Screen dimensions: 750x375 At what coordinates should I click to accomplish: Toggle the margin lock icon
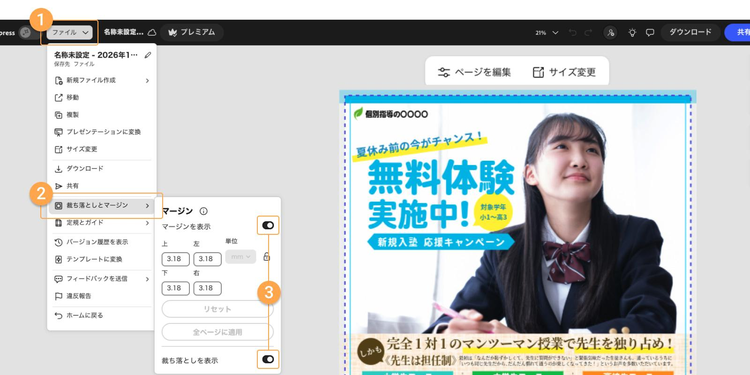click(x=266, y=257)
